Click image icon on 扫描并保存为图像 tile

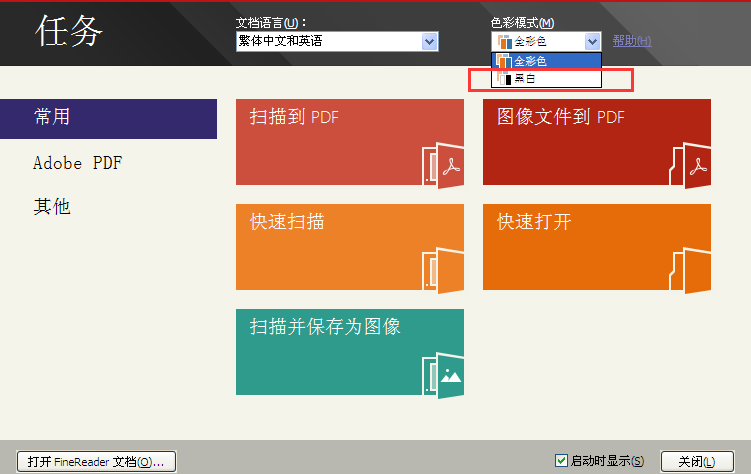point(443,375)
